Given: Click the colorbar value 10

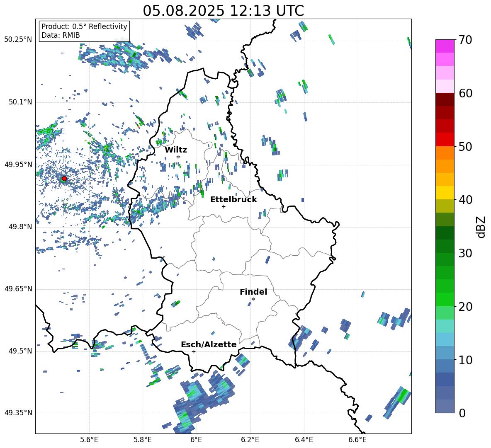Looking at the screenshot, I should [x=465, y=360].
